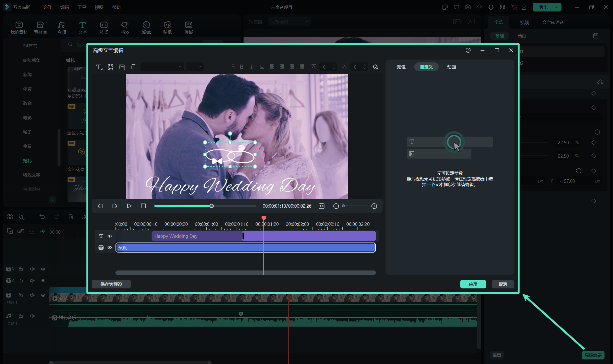
Task: Click the 应用 apply button
Action: (473, 284)
